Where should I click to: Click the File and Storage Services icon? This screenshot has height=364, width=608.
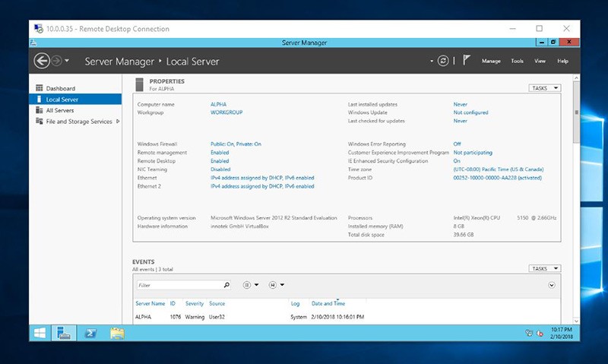click(40, 121)
